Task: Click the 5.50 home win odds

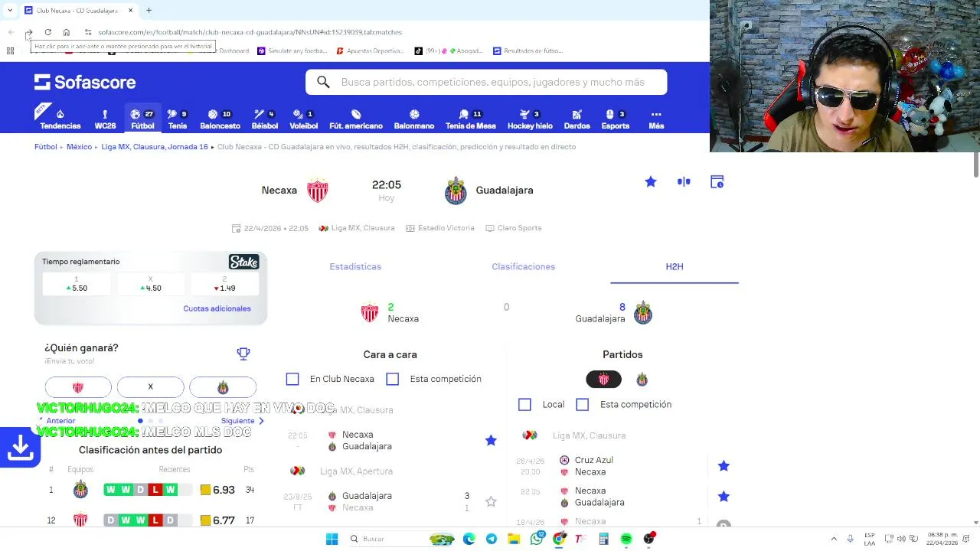Action: (x=77, y=284)
